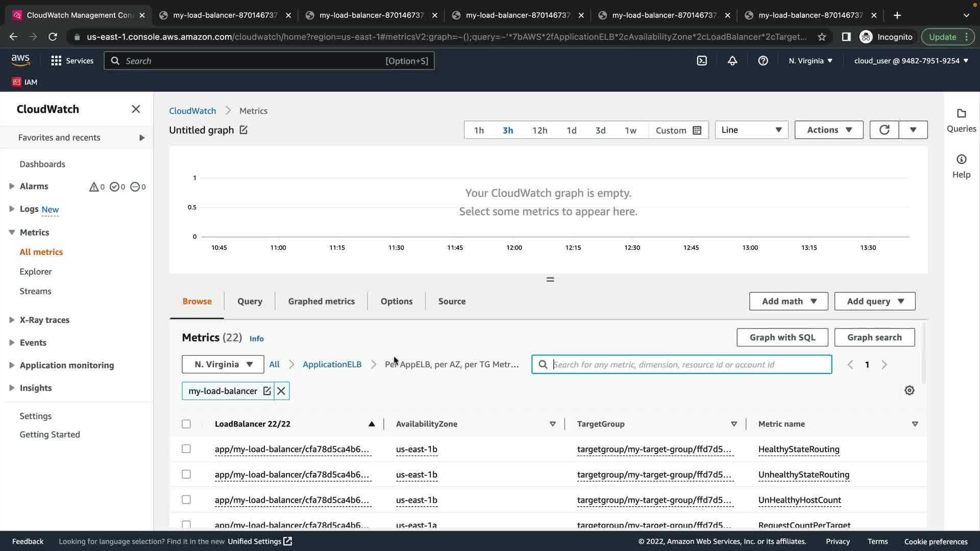Switch to the Graphed metrics tab
980x551 pixels.
pyautogui.click(x=321, y=301)
